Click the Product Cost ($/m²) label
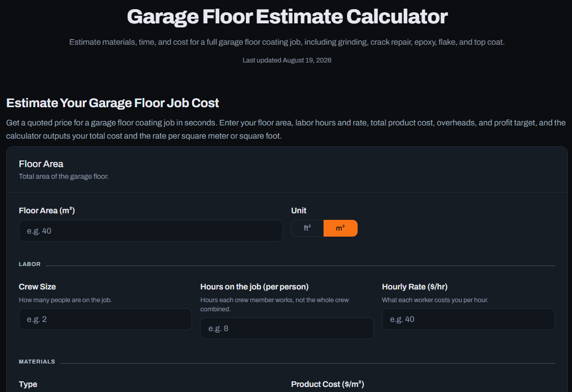This screenshot has width=572, height=392. 328,384
